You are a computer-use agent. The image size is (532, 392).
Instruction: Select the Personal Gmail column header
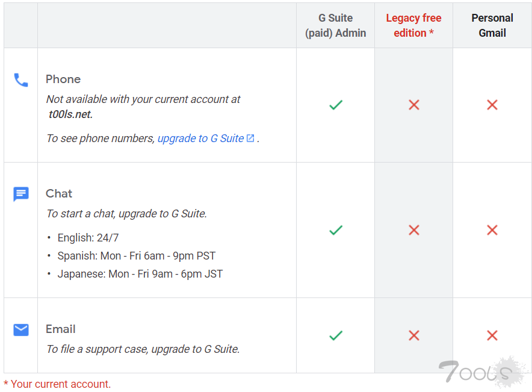492,25
